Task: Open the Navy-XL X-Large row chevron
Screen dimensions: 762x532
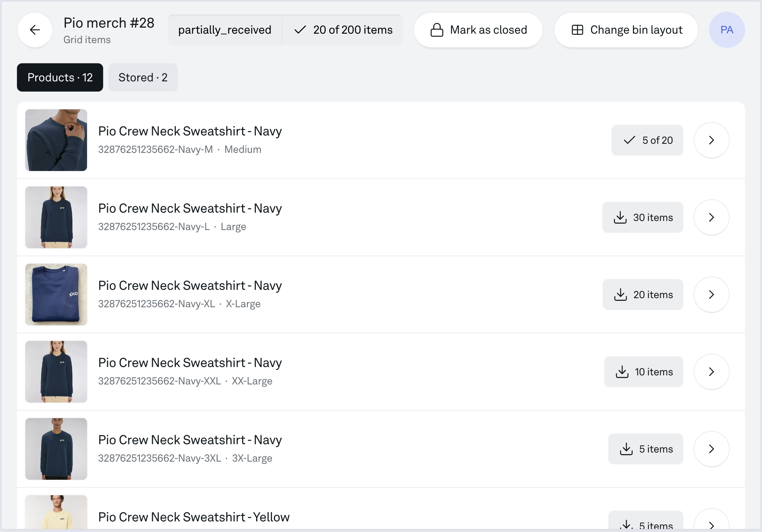Action: (711, 295)
